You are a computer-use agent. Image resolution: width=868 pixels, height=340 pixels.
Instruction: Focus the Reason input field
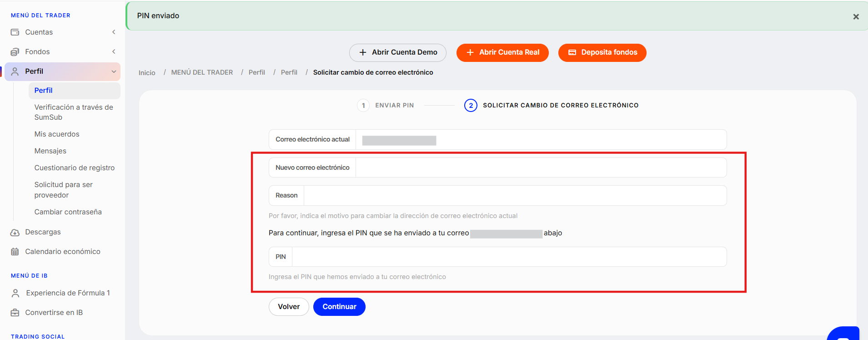tap(515, 196)
